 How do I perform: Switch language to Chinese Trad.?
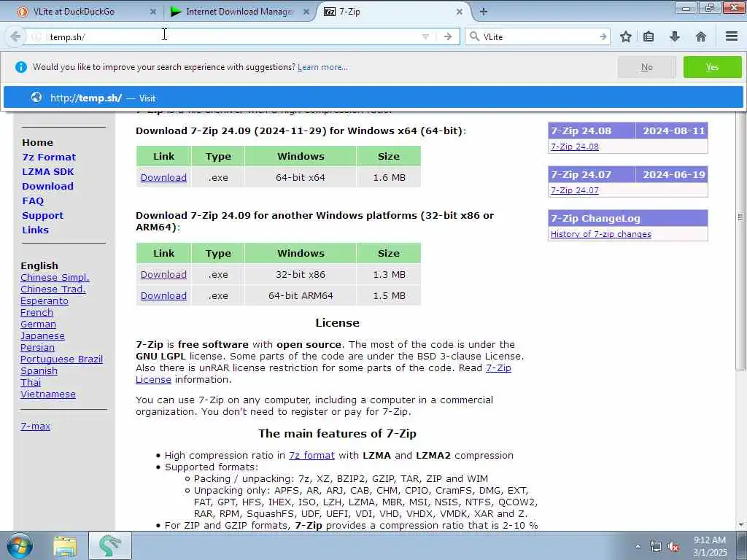point(53,289)
